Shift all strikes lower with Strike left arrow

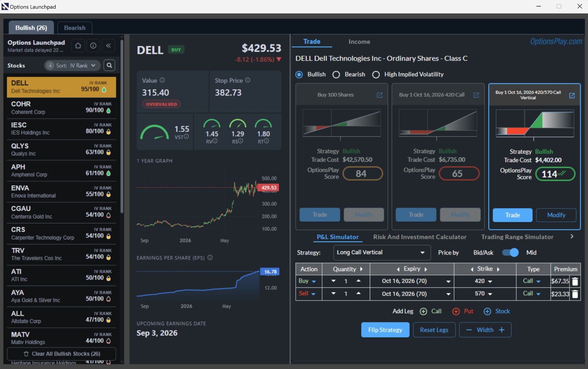click(x=472, y=269)
